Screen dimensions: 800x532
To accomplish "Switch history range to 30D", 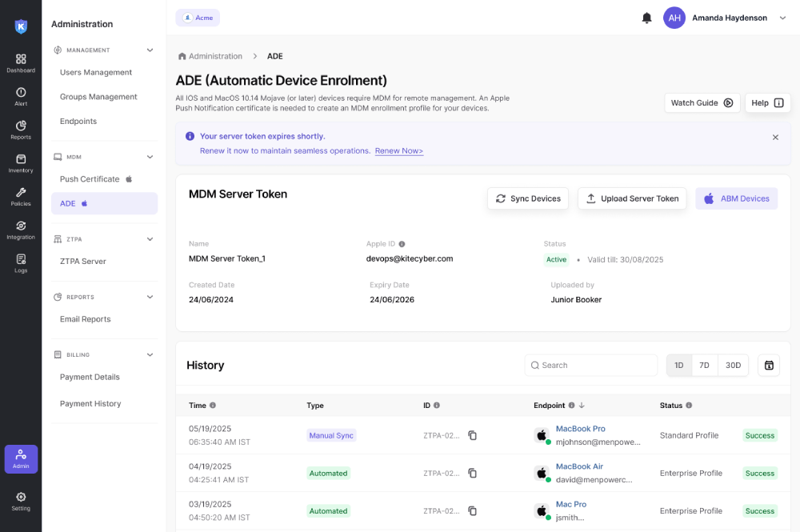I will 733,365.
